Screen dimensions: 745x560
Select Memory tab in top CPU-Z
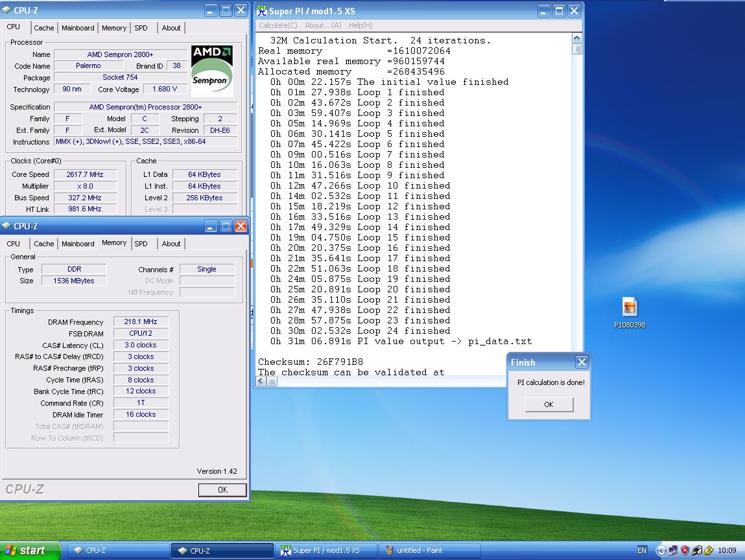tap(114, 28)
